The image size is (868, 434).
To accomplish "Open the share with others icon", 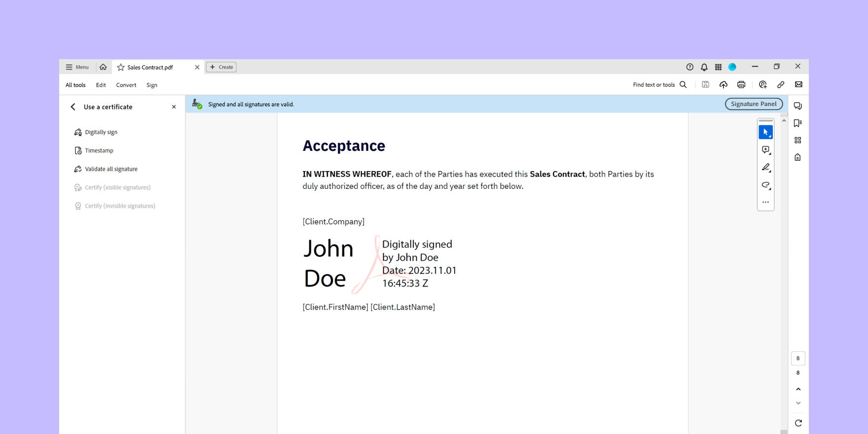I will pos(763,85).
